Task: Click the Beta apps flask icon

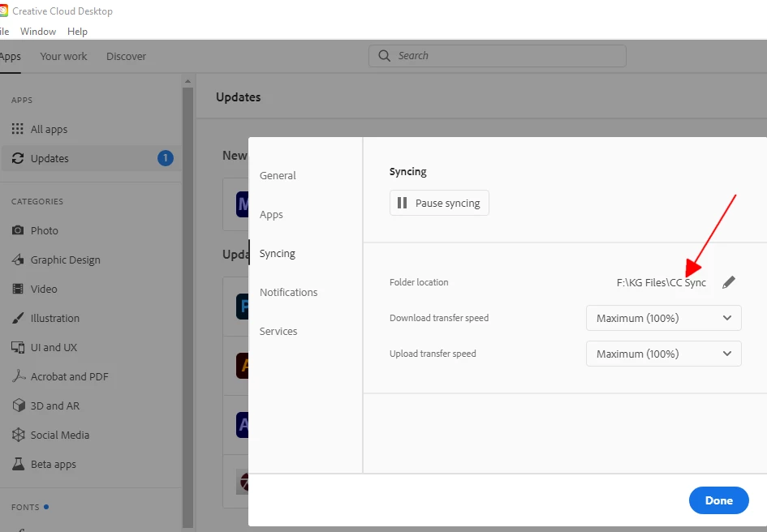Action: point(18,464)
